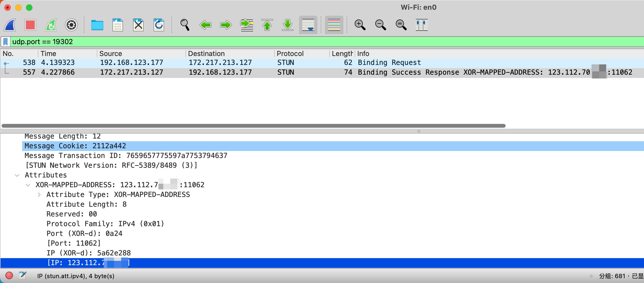Toggle auto-scroll during live capture
Viewport: 644px width, 283px height.
pyautogui.click(x=308, y=25)
